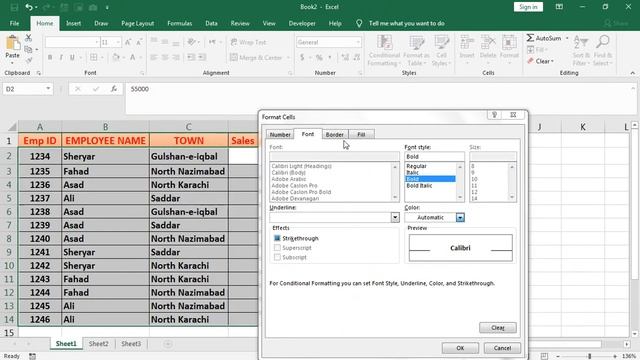Viewport: 640px width, 360px height.
Task: Click the Format cells ribbon icon
Action: 509,42
